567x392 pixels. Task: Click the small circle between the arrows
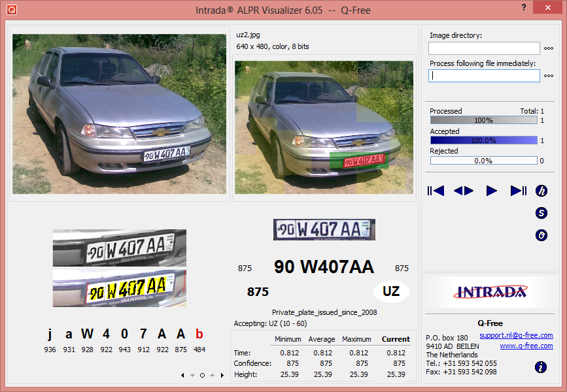[x=202, y=376]
